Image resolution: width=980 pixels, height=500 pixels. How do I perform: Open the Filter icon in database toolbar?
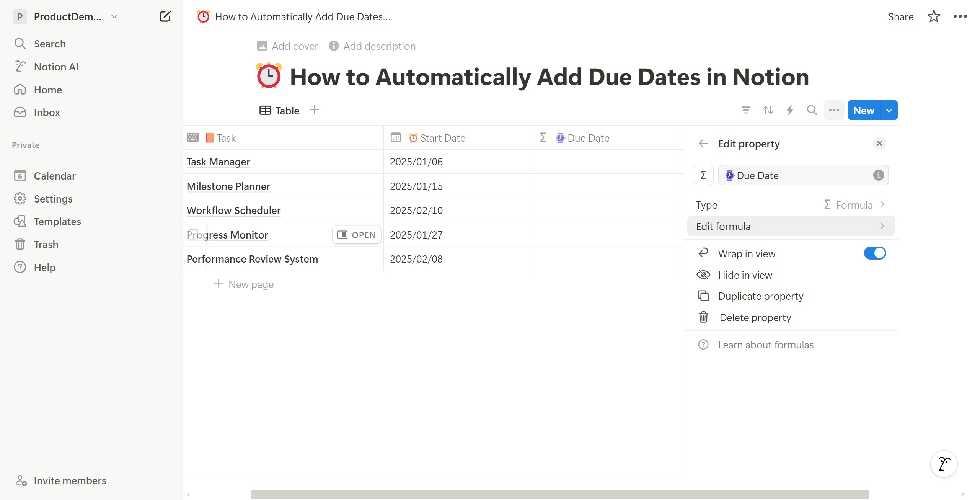[x=746, y=110]
